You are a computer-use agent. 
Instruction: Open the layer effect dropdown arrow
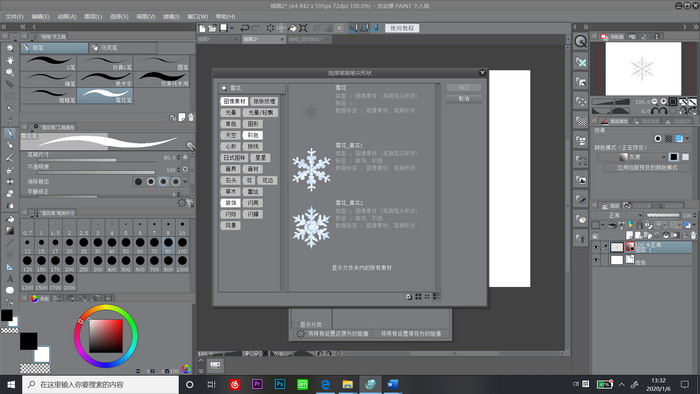click(688, 139)
